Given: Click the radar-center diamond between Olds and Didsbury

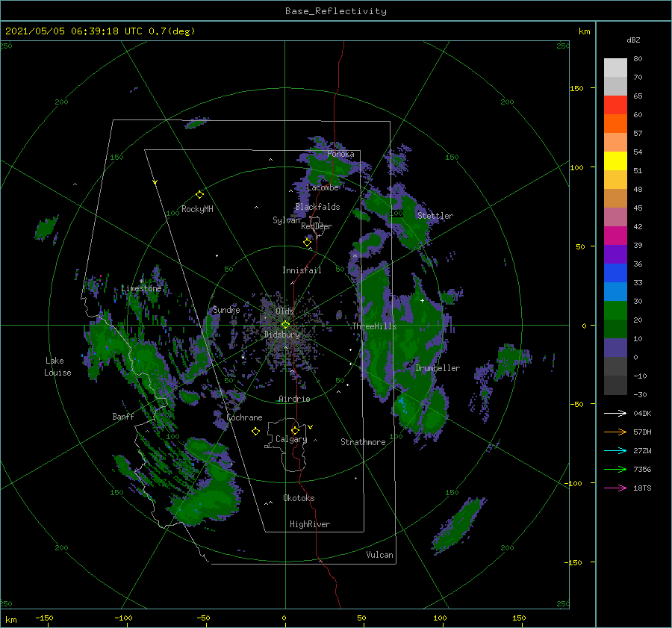Looking at the screenshot, I should tap(285, 325).
